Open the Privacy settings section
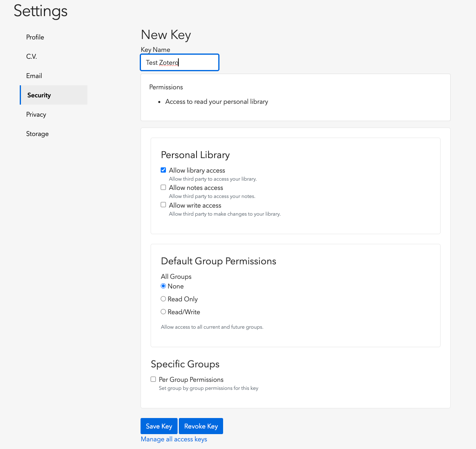Viewport: 476px width, 449px height. 36,114
